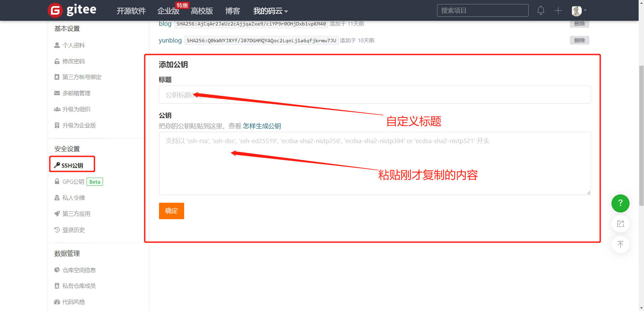Delete the yunblog SSH key
Screen dimensions: 644x311
click(579, 40)
